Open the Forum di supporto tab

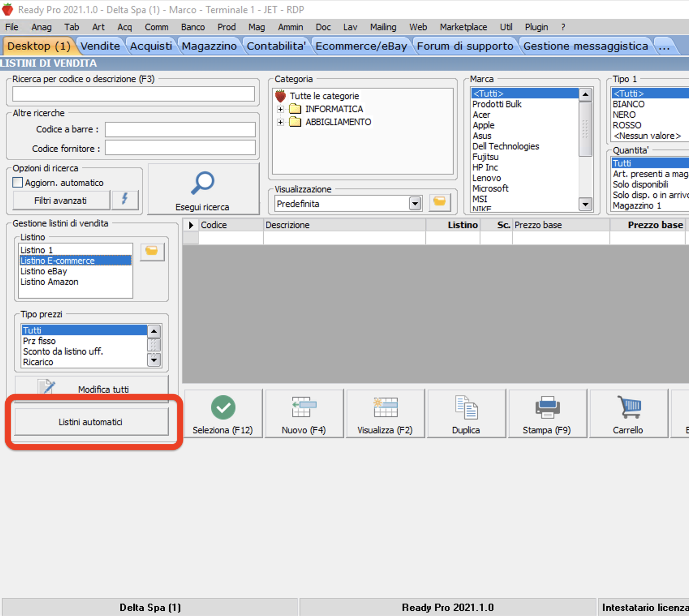click(x=465, y=46)
